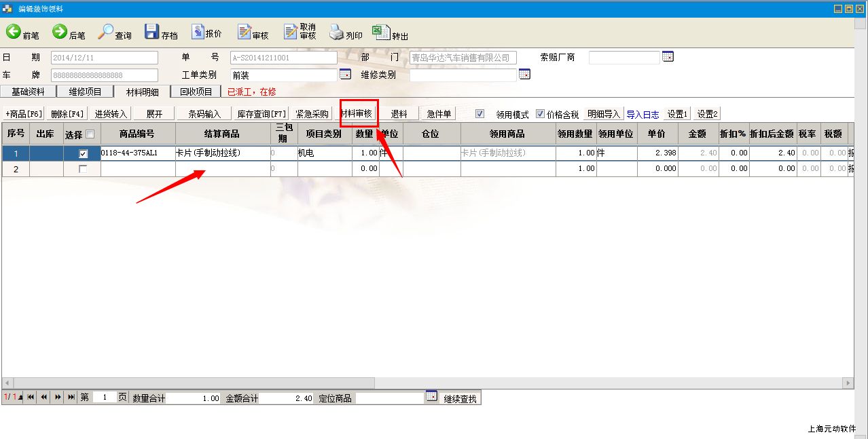Toggle the 价格含税 checkbox

pyautogui.click(x=540, y=114)
